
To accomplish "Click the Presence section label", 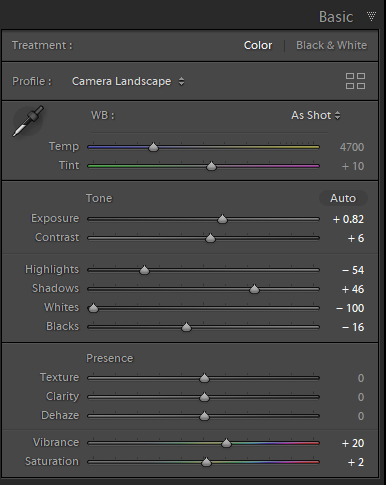I will 110,358.
